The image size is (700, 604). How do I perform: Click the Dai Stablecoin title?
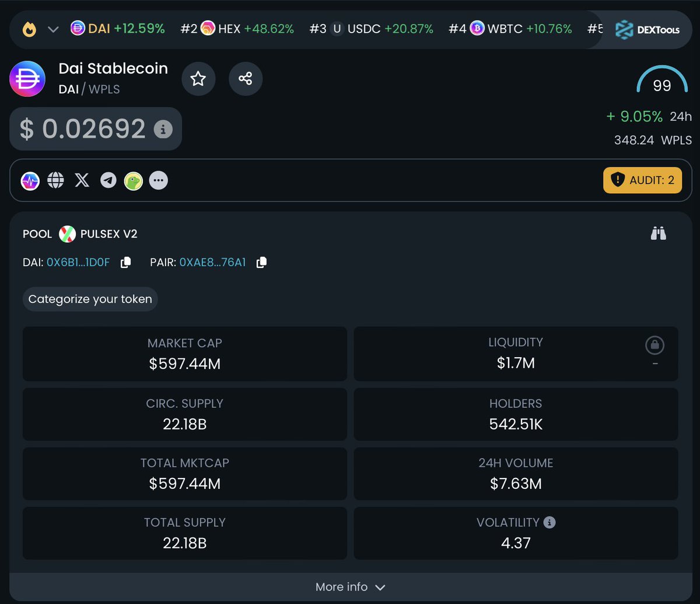(x=113, y=68)
